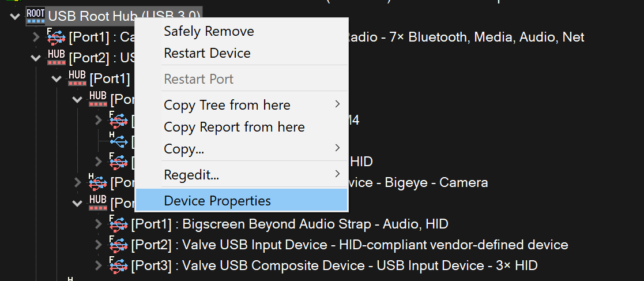Click the USB icon for Bigscreen Beyond Audio Strap

[119, 224]
